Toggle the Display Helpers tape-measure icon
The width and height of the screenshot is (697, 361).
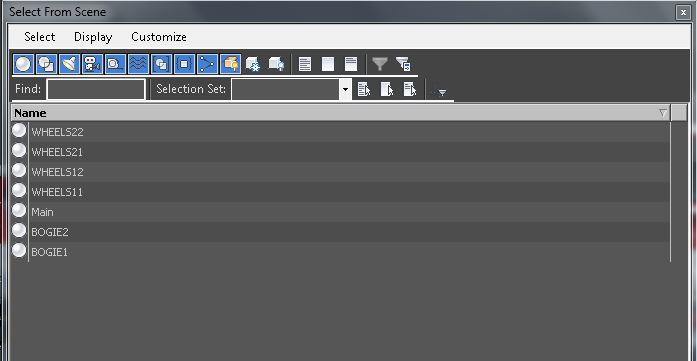[x=116, y=64]
